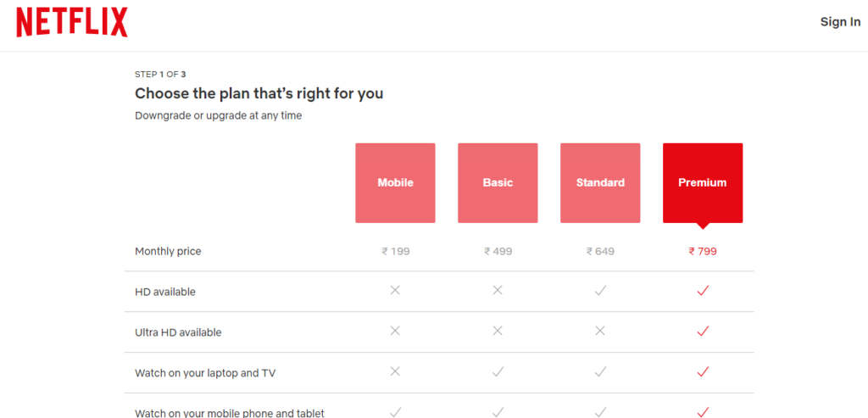Click laptop and TV cross under Mobile

click(x=395, y=371)
